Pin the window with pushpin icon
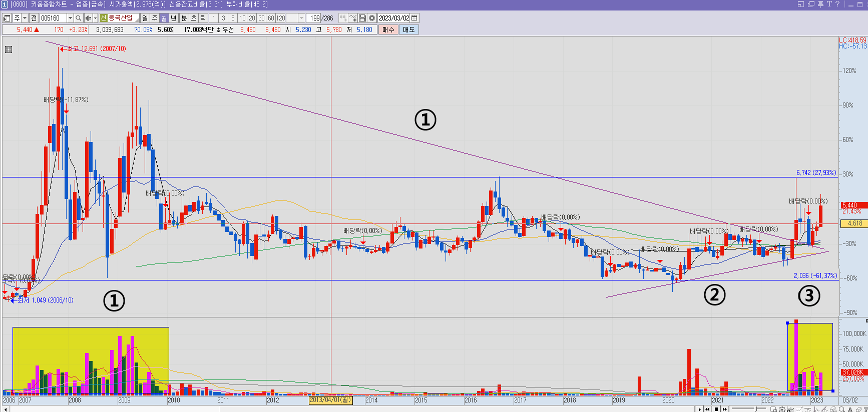This screenshot has height=412, width=868. tap(820, 4)
